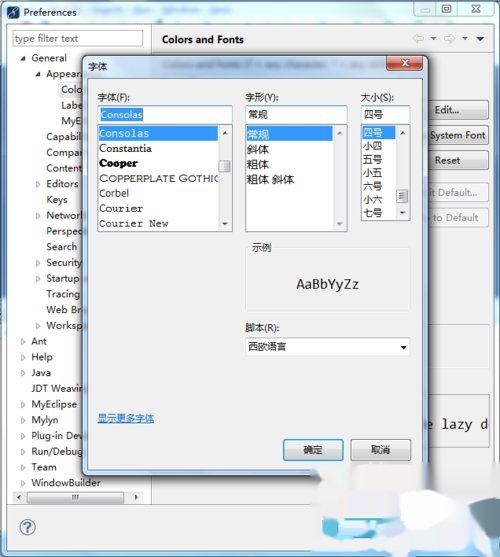Click the forward navigation arrow icon

(449, 38)
